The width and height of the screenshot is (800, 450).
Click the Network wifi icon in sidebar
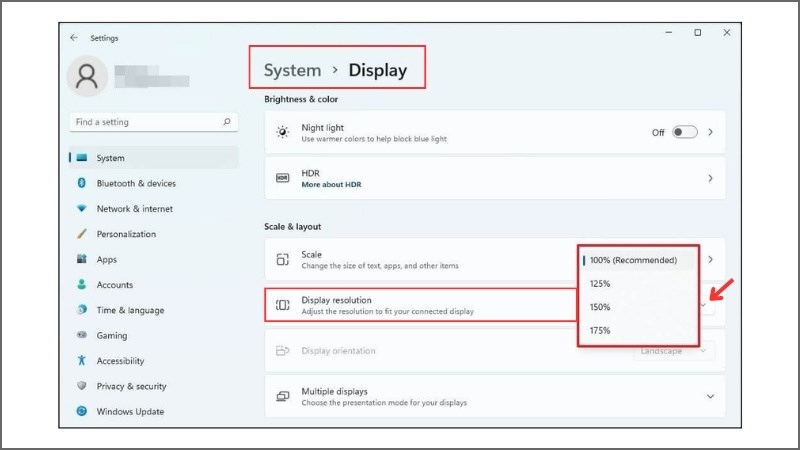point(82,208)
